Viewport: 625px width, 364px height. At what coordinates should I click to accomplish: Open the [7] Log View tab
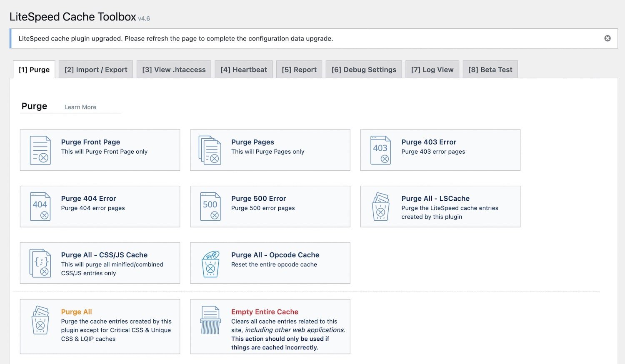coord(432,70)
